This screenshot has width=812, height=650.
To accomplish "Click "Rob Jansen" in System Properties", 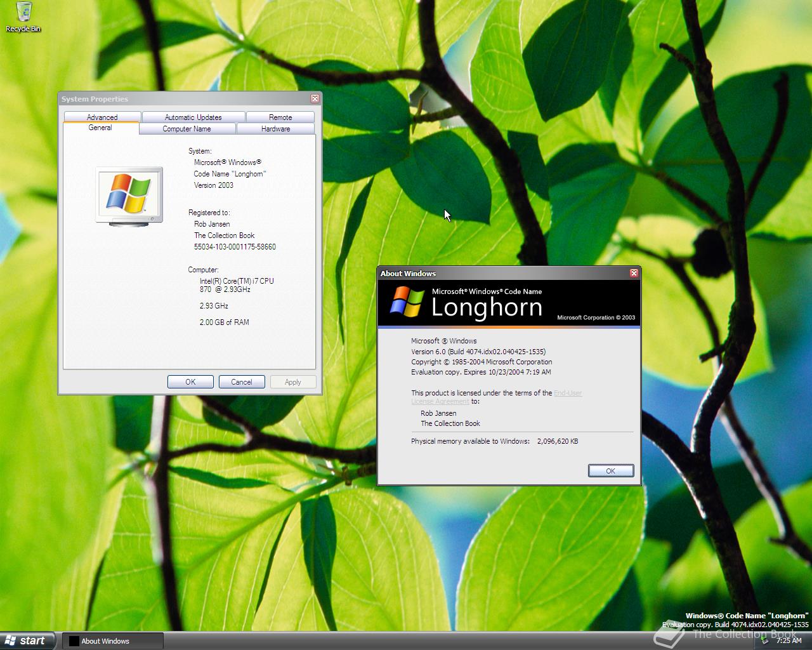I will pyautogui.click(x=212, y=224).
